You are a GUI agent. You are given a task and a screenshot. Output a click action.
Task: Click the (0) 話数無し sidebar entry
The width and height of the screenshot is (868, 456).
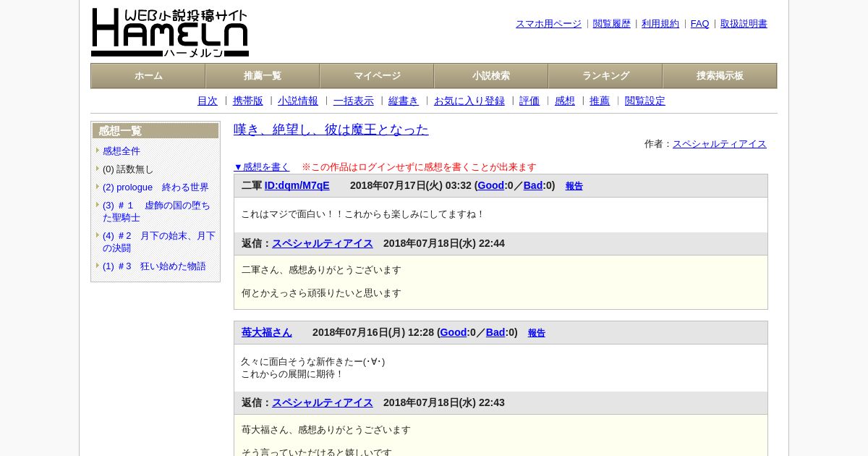coord(128,169)
